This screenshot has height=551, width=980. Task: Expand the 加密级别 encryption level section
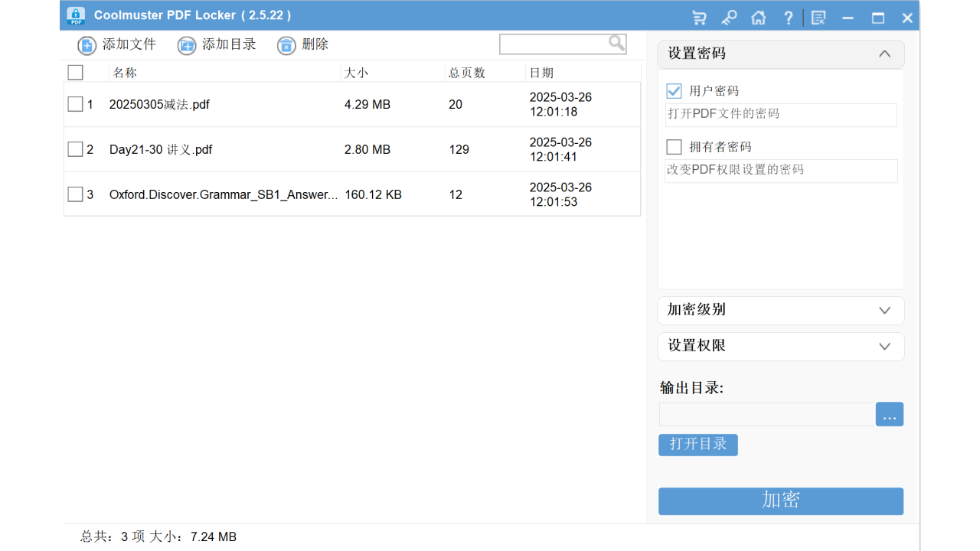[x=884, y=311]
